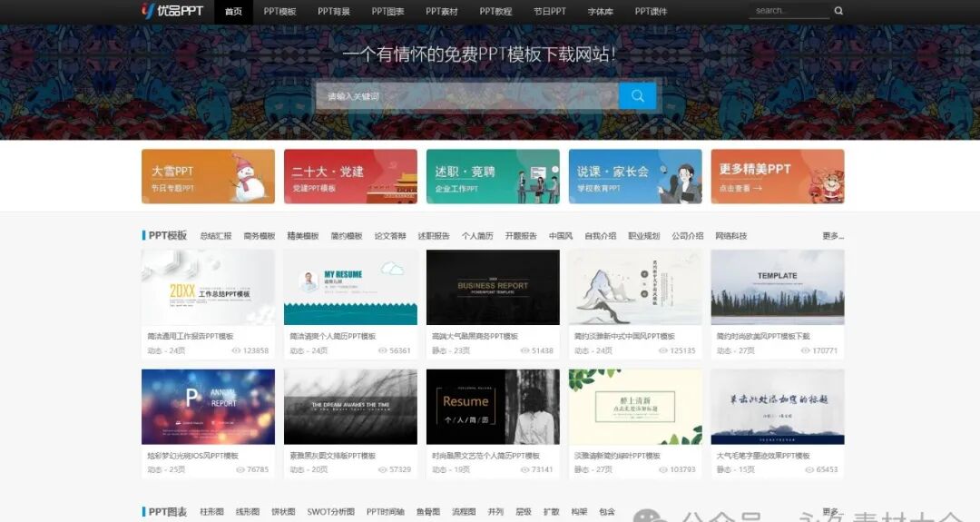
Task: Focus the 请输入关键词 keyword search box
Action: pyautogui.click(x=467, y=95)
